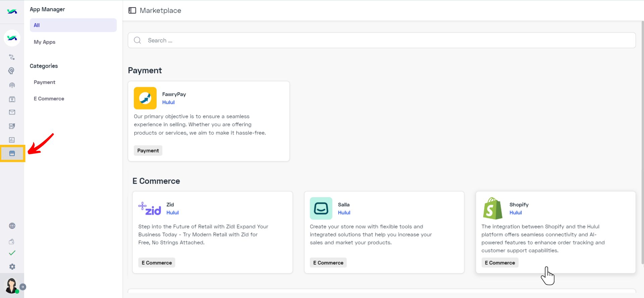Image resolution: width=644 pixels, height=298 pixels.
Task: Click the Zid description text
Action: (x=203, y=235)
